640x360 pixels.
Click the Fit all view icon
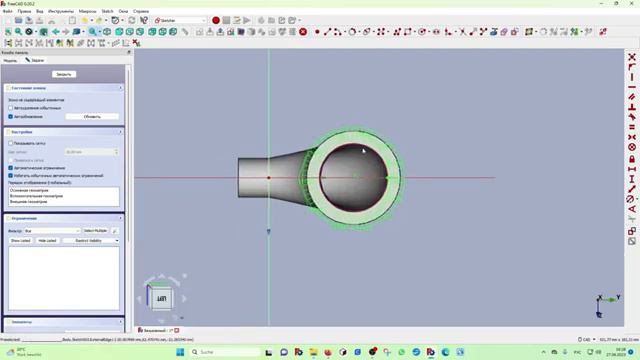pos(8,32)
